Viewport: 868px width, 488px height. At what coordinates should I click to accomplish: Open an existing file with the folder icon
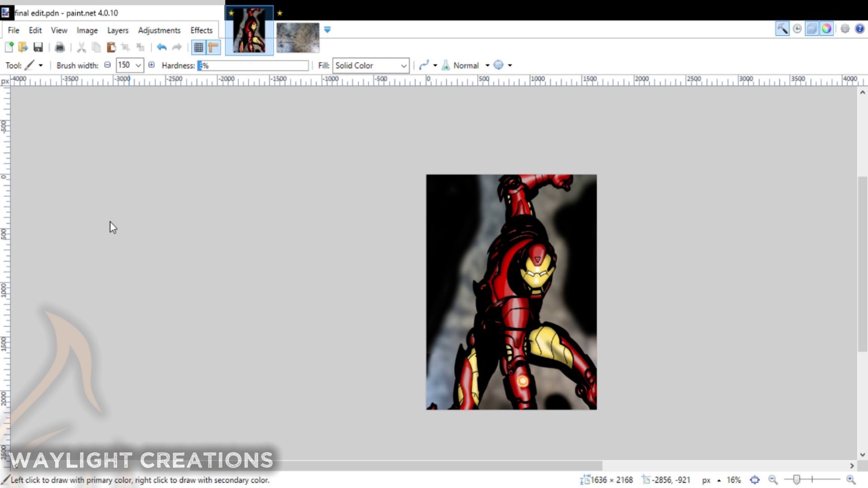click(x=23, y=47)
